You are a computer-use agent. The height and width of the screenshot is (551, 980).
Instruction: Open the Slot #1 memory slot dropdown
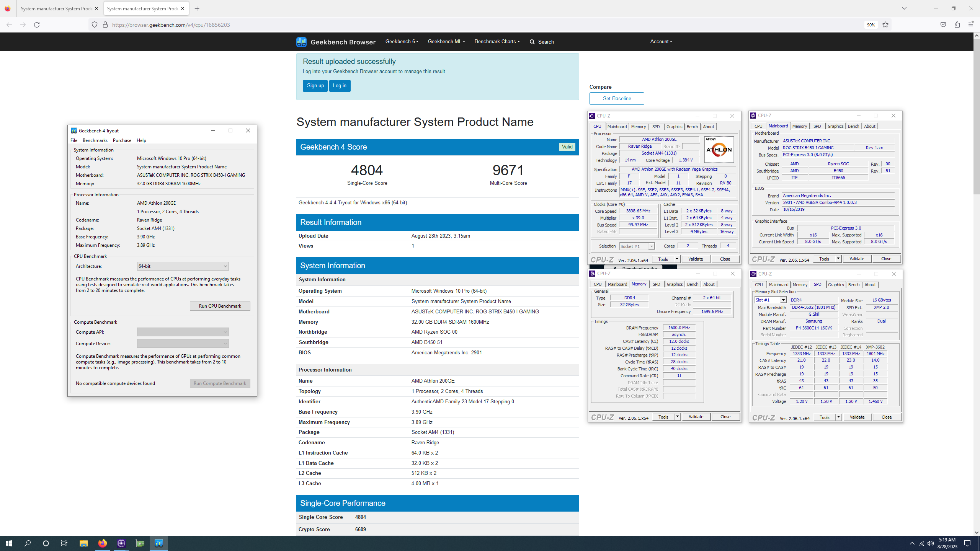[x=770, y=300]
